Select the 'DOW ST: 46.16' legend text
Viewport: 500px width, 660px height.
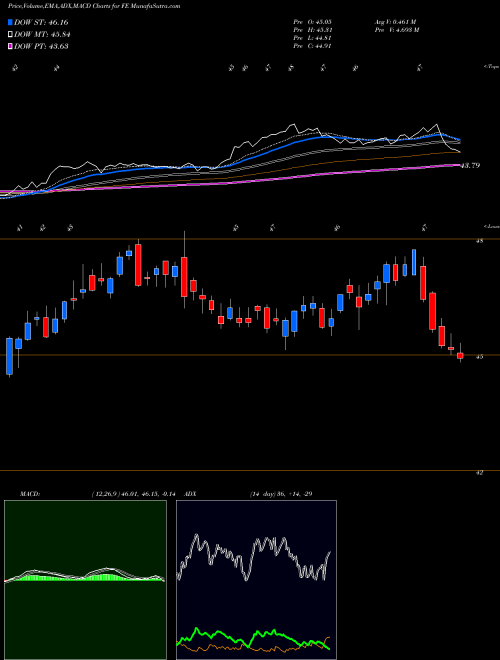(x=41, y=22)
